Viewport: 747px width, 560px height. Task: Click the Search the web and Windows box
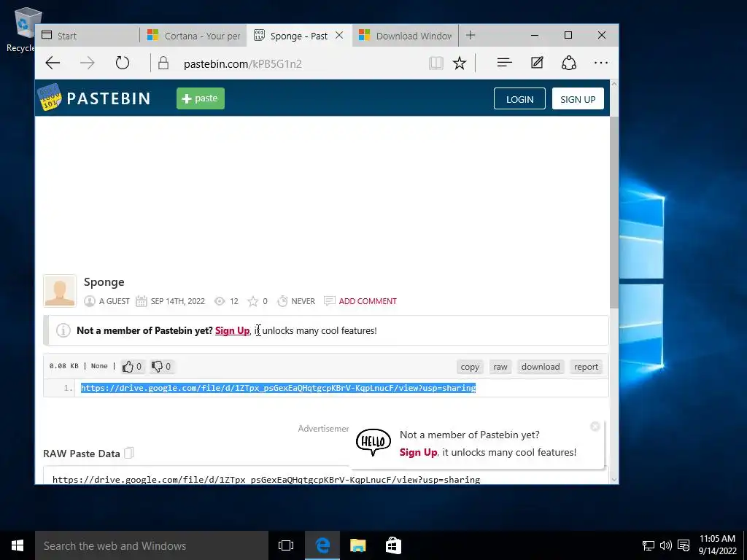152,545
